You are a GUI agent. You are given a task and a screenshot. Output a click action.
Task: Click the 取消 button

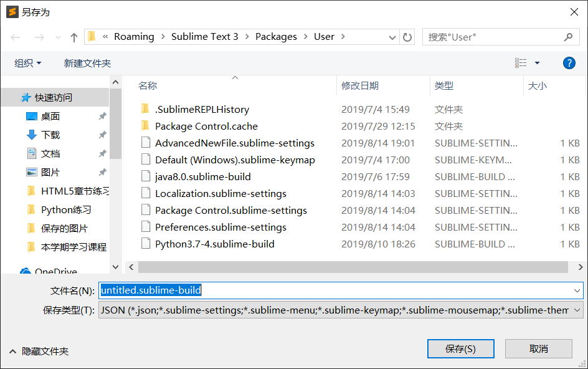538,349
